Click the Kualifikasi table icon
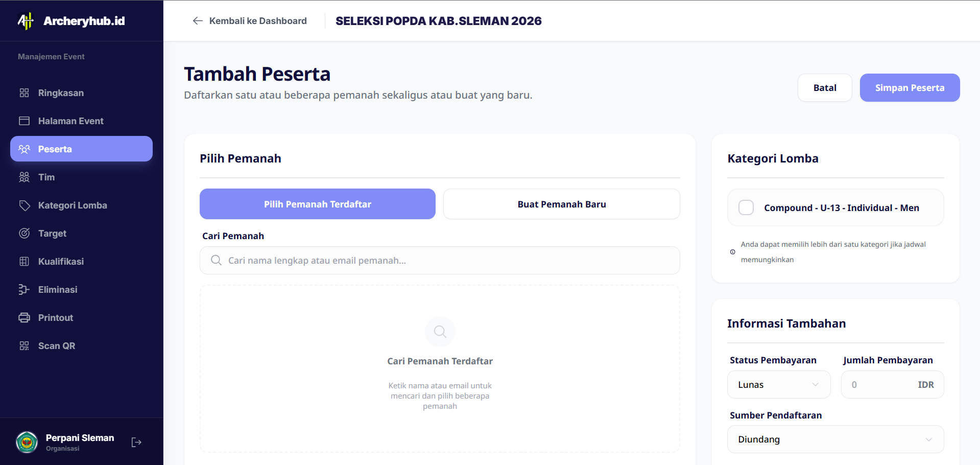Screen dimensions: 980x465 (x=24, y=261)
